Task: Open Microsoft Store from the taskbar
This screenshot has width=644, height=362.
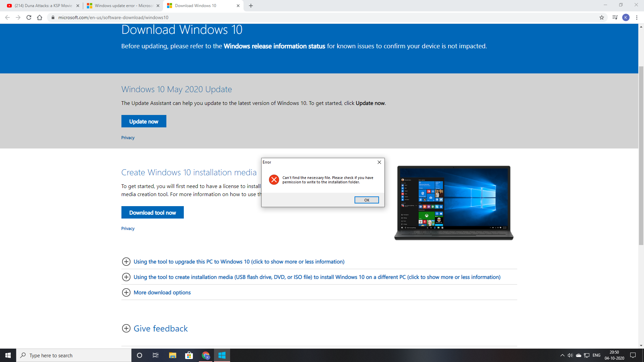Action: pyautogui.click(x=189, y=355)
